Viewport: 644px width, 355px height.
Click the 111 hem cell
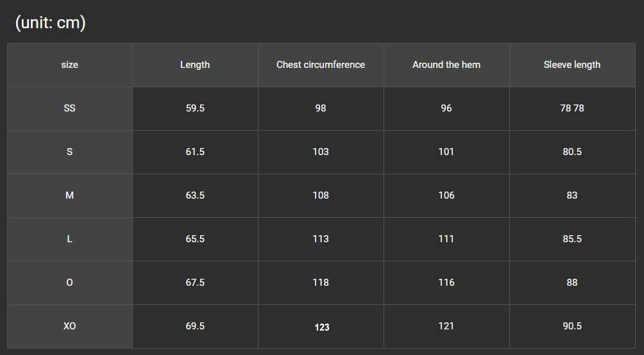pyautogui.click(x=446, y=239)
